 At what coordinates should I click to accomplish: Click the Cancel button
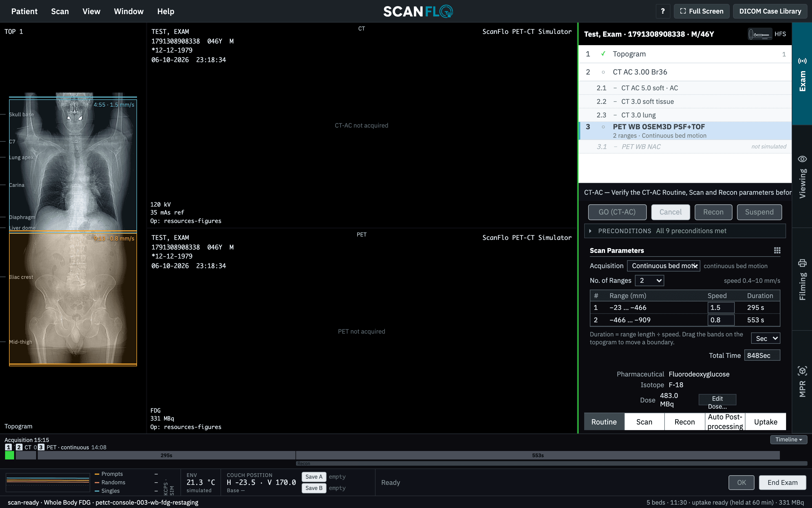coord(670,212)
